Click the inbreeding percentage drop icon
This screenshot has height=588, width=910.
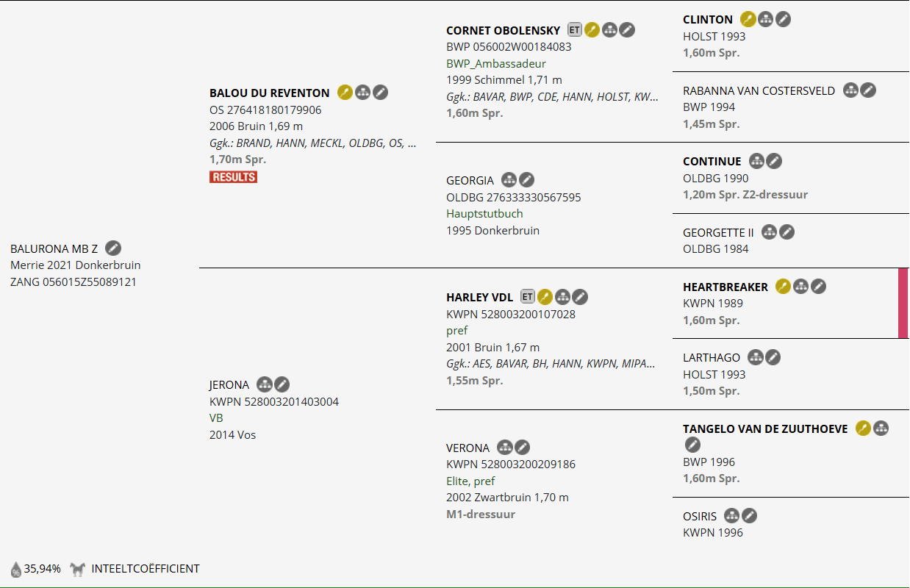pyautogui.click(x=15, y=569)
